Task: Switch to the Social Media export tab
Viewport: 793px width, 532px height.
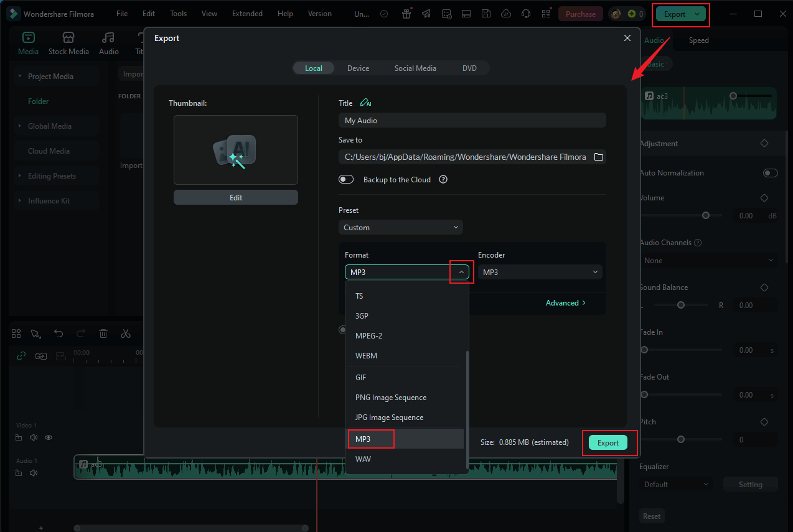Action: click(415, 68)
